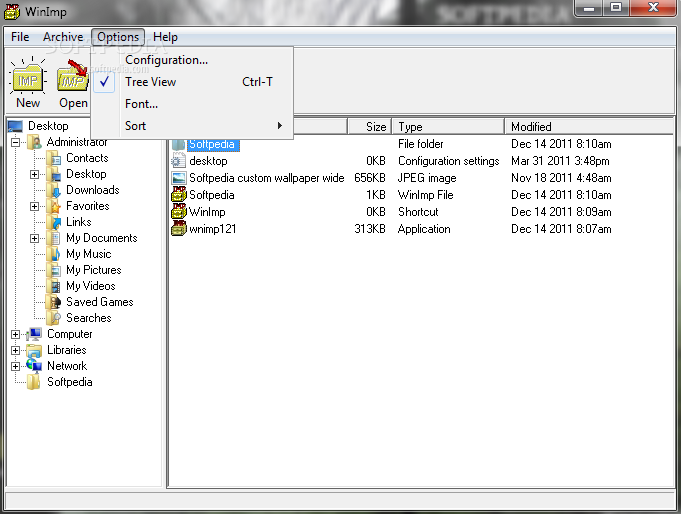This screenshot has height=514, width=681.
Task: Click the Administrator user folder icon
Action: click(x=34, y=142)
